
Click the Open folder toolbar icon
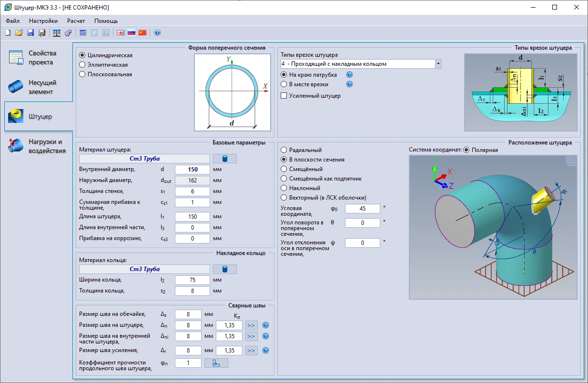19,33
